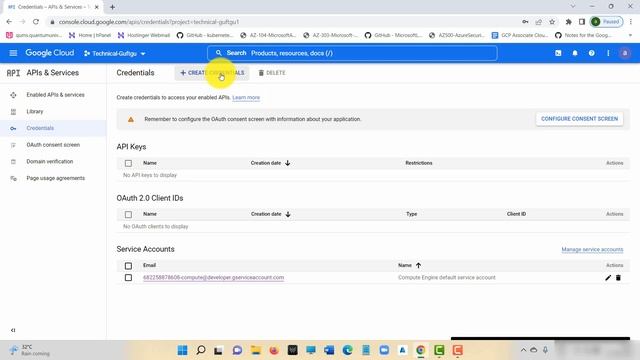
Task: Open GCP Associate Cloud bookmark
Action: pyautogui.click(x=520, y=36)
